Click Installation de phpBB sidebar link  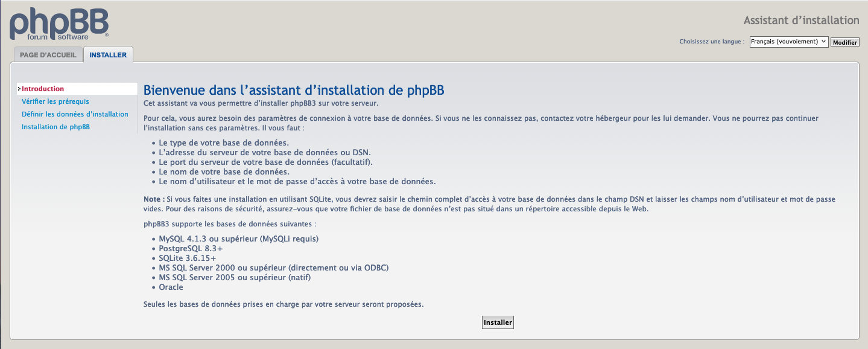click(55, 127)
